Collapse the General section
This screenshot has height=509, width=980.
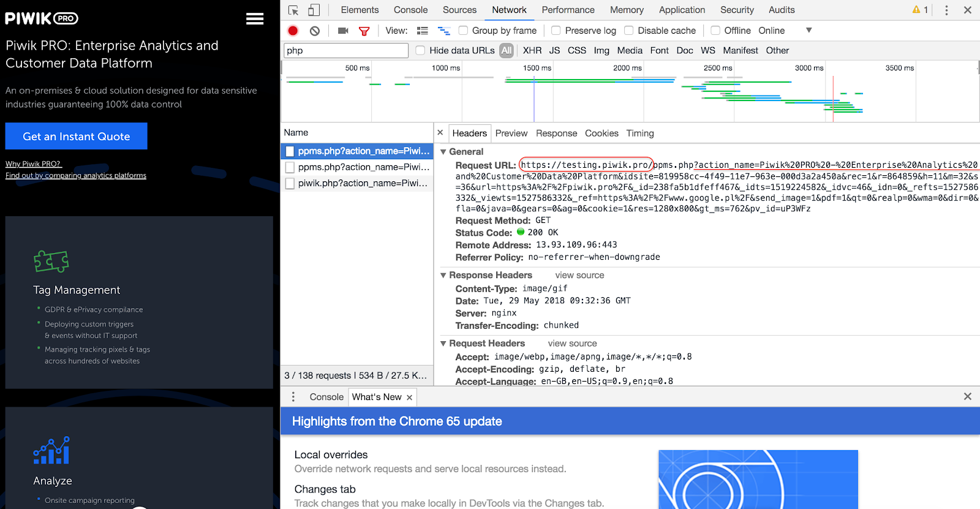click(443, 152)
